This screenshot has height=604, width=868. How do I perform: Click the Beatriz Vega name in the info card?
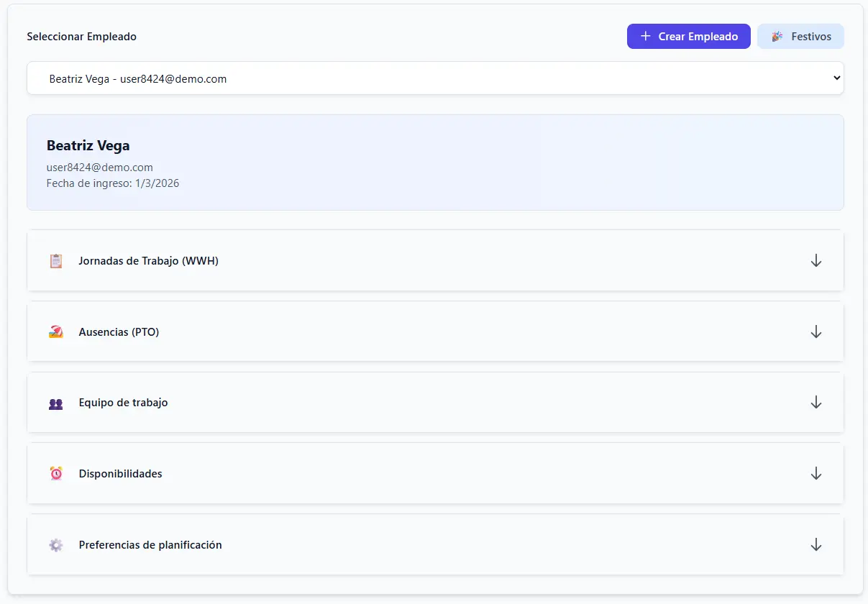click(x=88, y=146)
